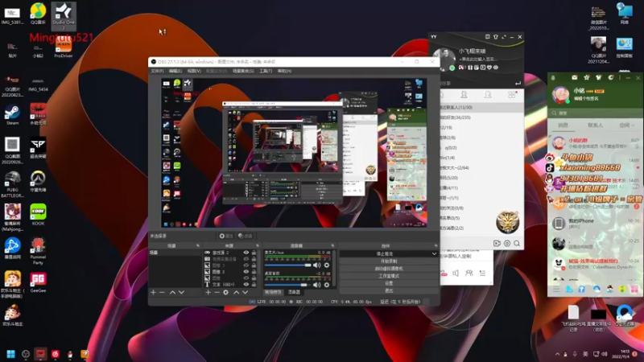Open gear settings for 桌面音频 channel
This screenshot has height=362, width=644.
327,285
